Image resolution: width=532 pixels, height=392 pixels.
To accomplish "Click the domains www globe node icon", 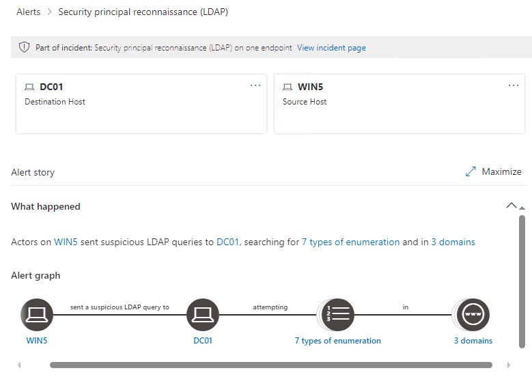I will pyautogui.click(x=473, y=315).
